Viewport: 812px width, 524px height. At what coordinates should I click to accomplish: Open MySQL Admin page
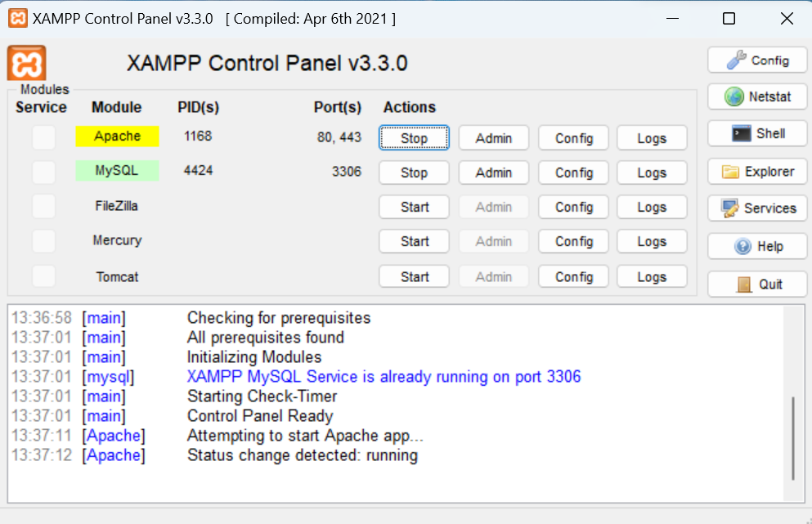[x=494, y=172]
